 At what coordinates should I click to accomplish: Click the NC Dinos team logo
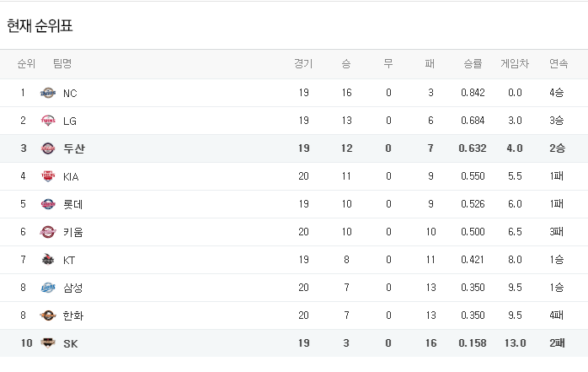point(48,93)
